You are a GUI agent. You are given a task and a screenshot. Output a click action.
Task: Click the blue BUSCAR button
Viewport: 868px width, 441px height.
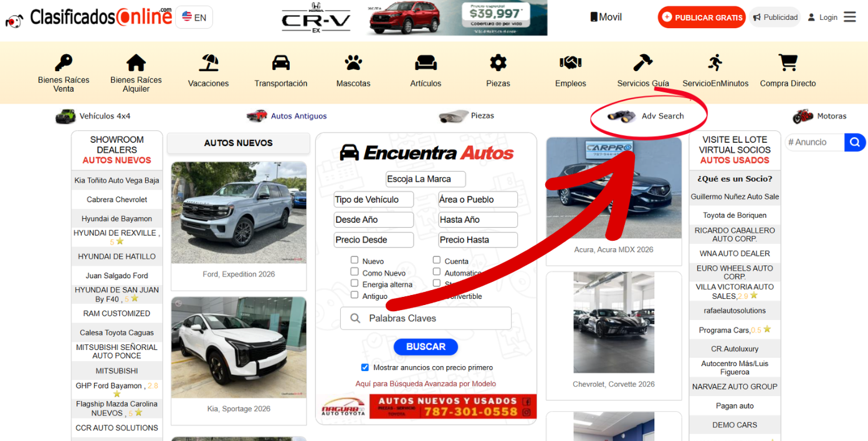426,347
